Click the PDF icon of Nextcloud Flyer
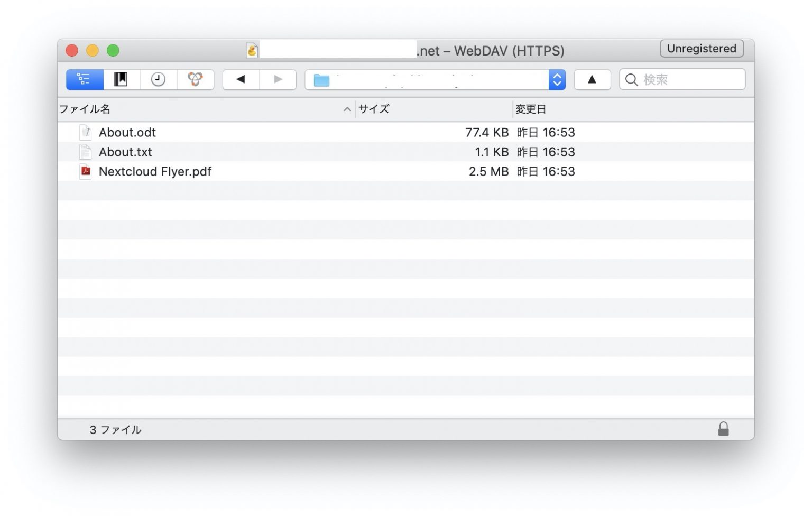 click(x=85, y=172)
